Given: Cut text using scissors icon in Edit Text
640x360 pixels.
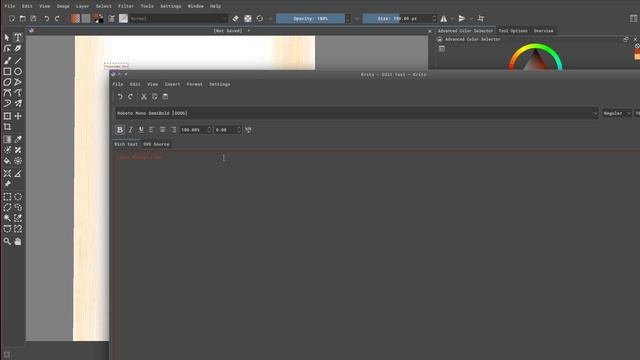Looking at the screenshot, I should (x=144, y=97).
